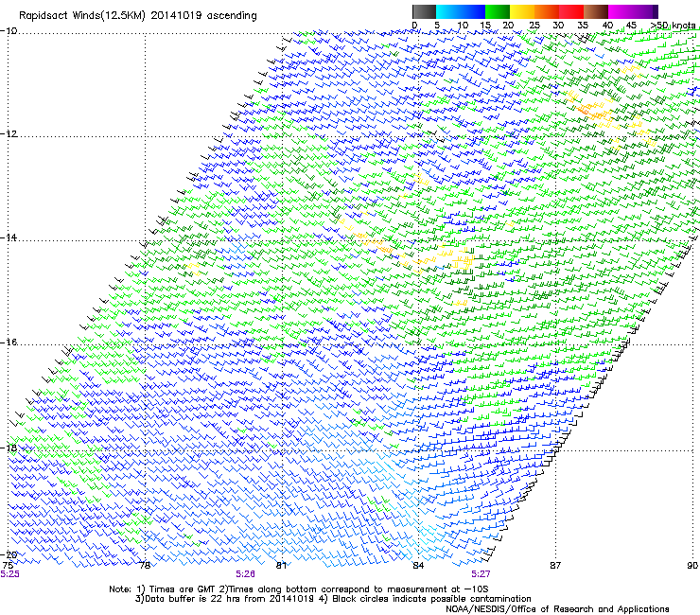700x615 pixels.
Task: Click the purple time stamp '5:26'
Action: point(246,574)
